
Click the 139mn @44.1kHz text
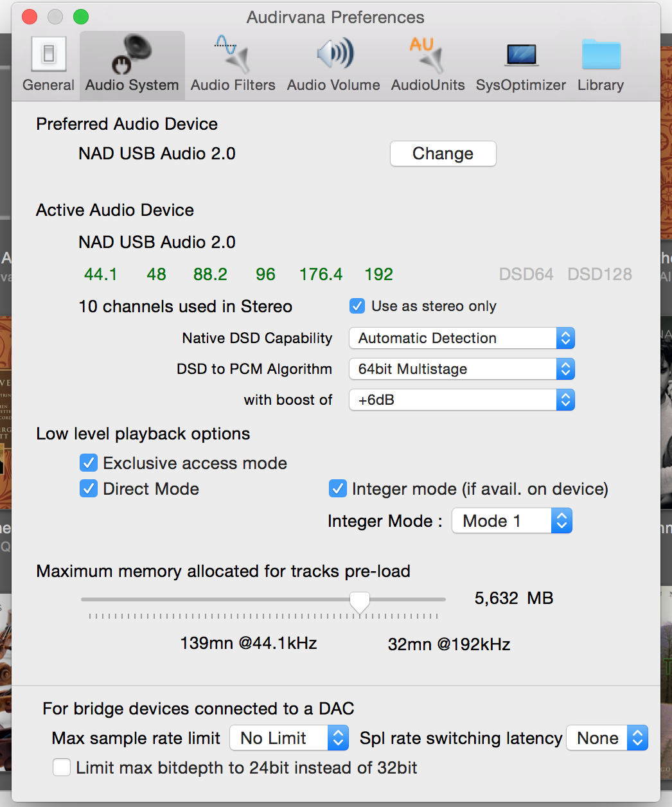click(249, 643)
